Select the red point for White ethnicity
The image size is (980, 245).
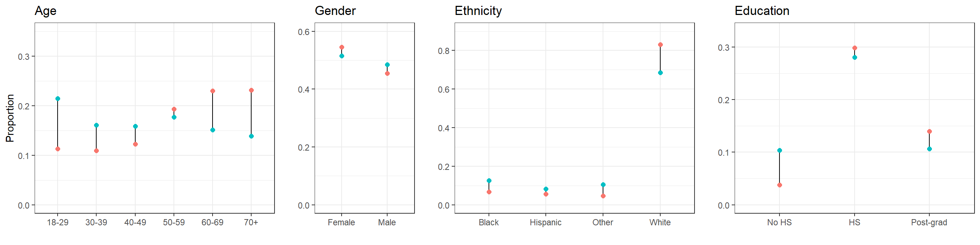click(x=660, y=45)
